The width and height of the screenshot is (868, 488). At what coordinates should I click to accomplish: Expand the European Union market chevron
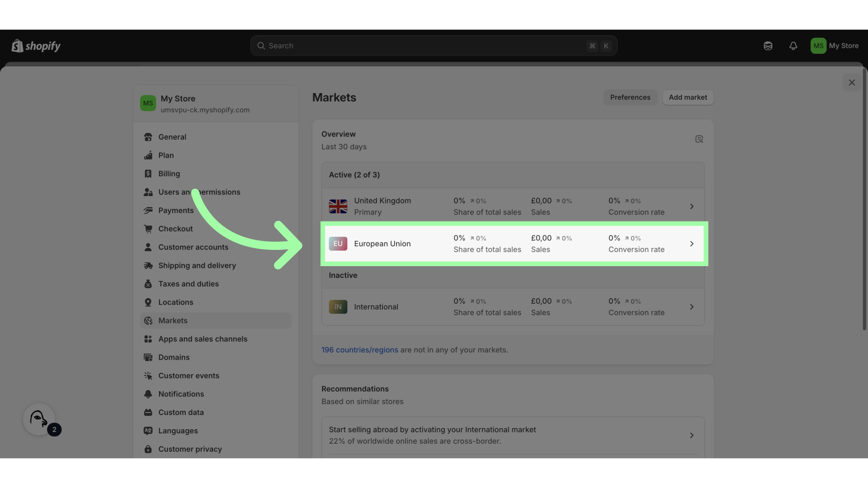pos(692,244)
